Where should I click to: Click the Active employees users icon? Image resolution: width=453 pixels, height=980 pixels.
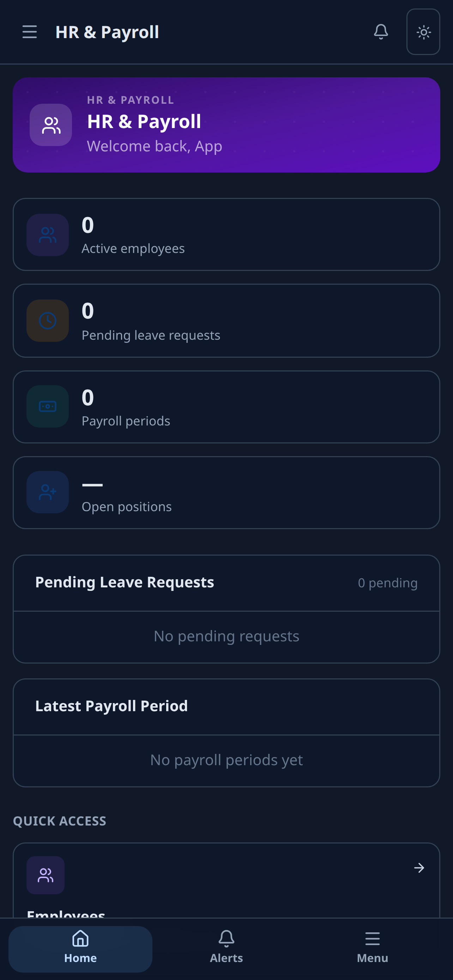coord(48,235)
